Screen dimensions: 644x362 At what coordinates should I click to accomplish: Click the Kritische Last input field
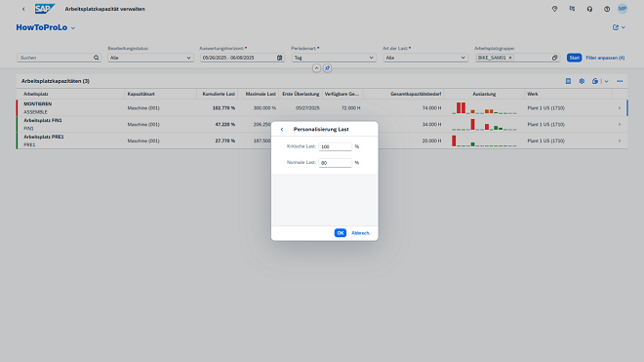[335, 146]
